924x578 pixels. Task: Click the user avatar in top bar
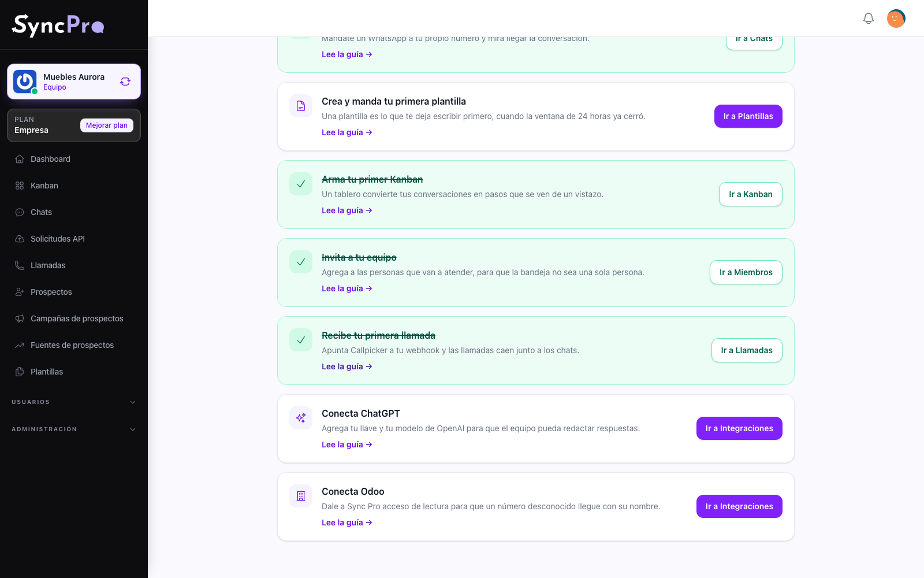point(896,18)
